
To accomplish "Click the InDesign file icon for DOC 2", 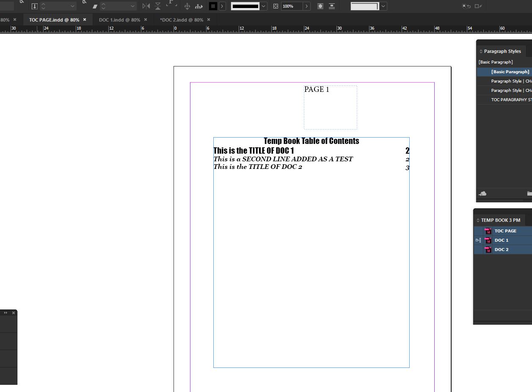I will pos(488,250).
